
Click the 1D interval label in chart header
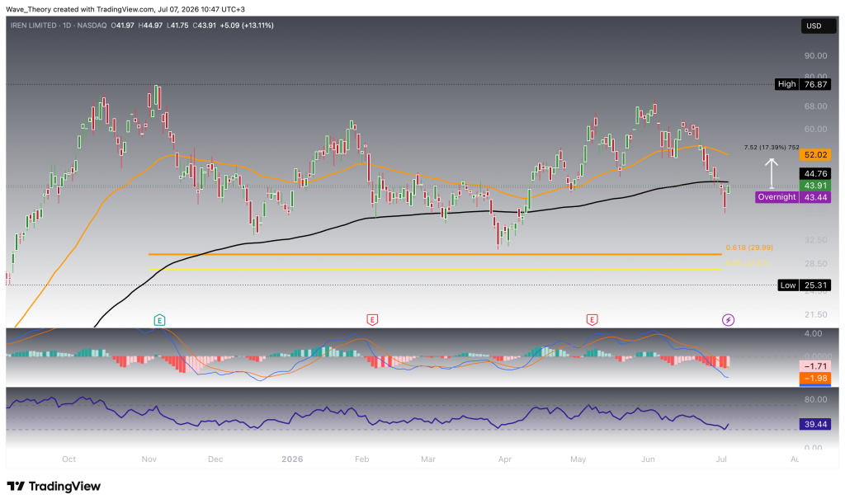(67, 26)
